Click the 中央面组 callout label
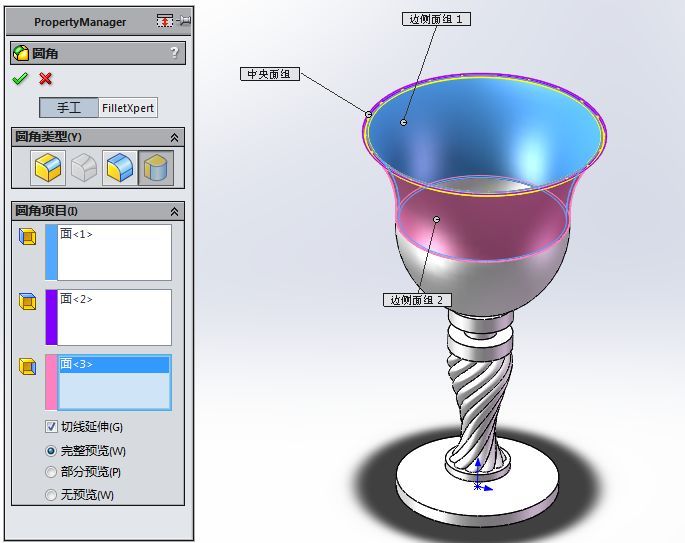The height and width of the screenshot is (543, 685). tap(270, 74)
